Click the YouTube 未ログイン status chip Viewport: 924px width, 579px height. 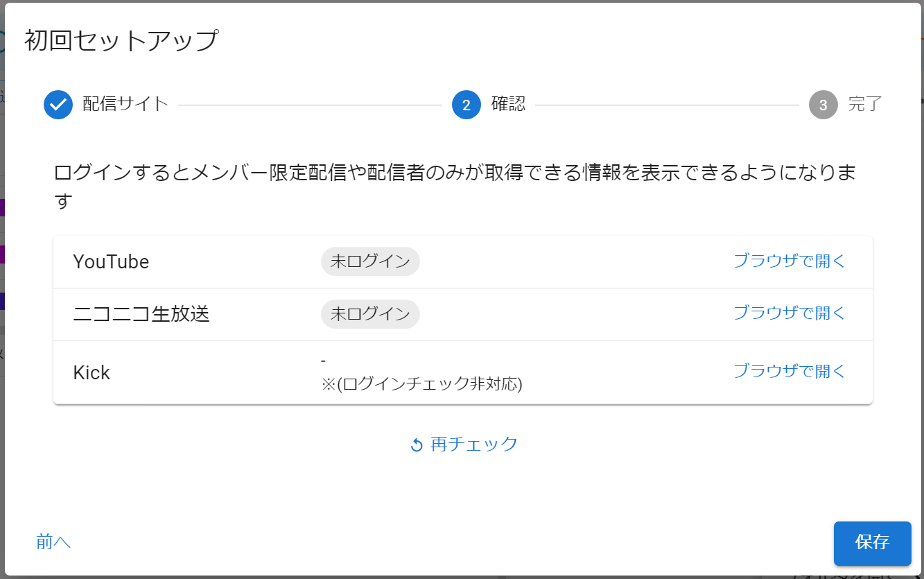point(370,261)
